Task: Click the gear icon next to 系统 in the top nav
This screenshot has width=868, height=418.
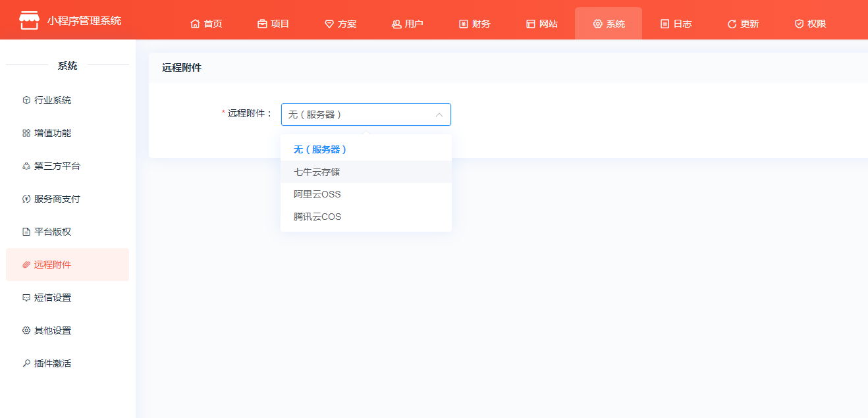Action: pyautogui.click(x=598, y=24)
